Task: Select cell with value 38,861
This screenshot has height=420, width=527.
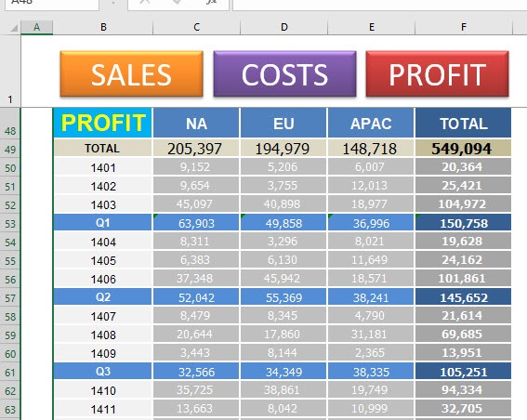Action: coord(283,390)
